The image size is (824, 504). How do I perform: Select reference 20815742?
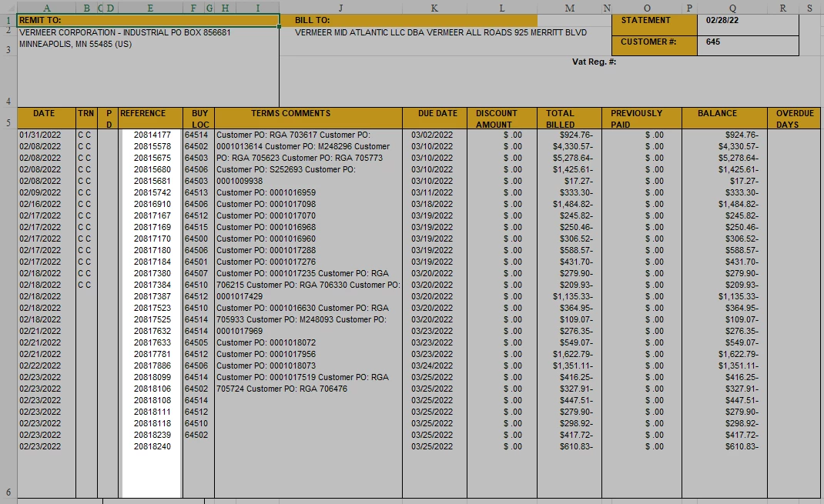pos(152,192)
